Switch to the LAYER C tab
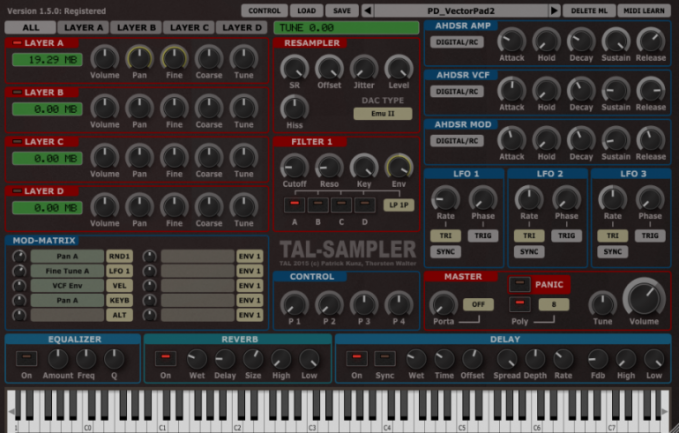The height and width of the screenshot is (433, 679). (x=189, y=28)
